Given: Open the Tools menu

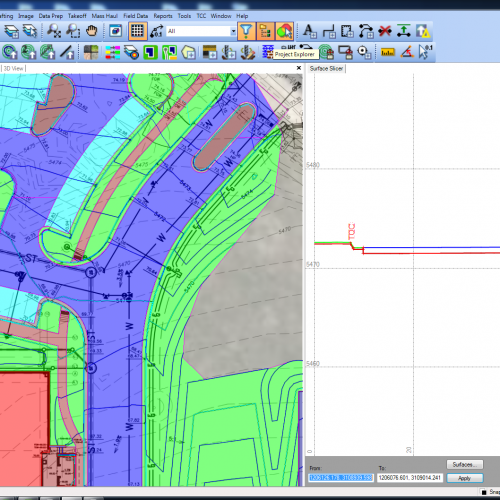Looking at the screenshot, I should [x=184, y=16].
